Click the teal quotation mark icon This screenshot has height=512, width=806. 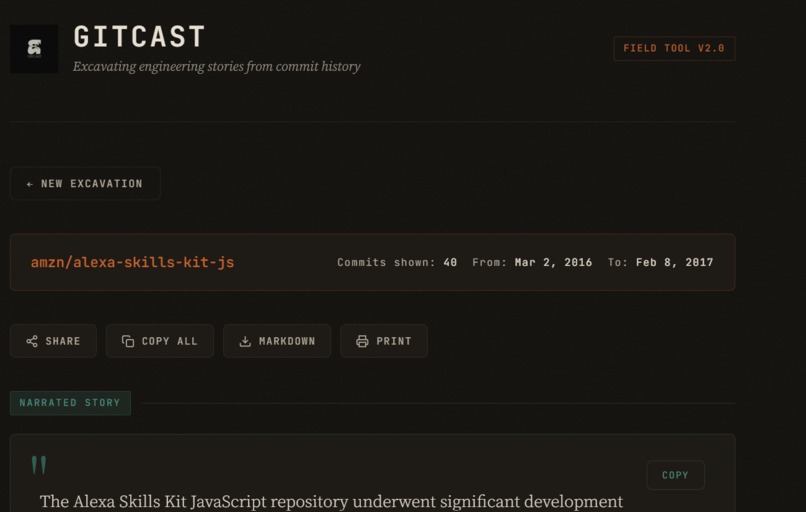pyautogui.click(x=39, y=465)
